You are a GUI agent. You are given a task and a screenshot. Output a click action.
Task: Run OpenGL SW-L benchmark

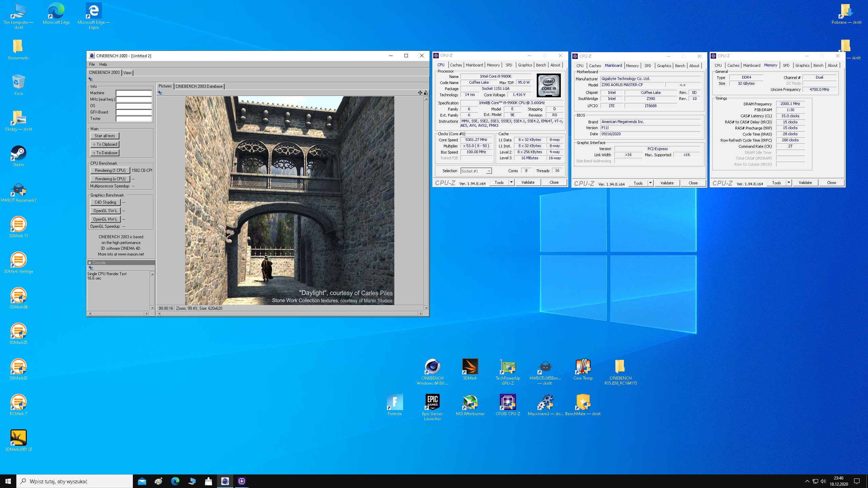[x=105, y=211]
